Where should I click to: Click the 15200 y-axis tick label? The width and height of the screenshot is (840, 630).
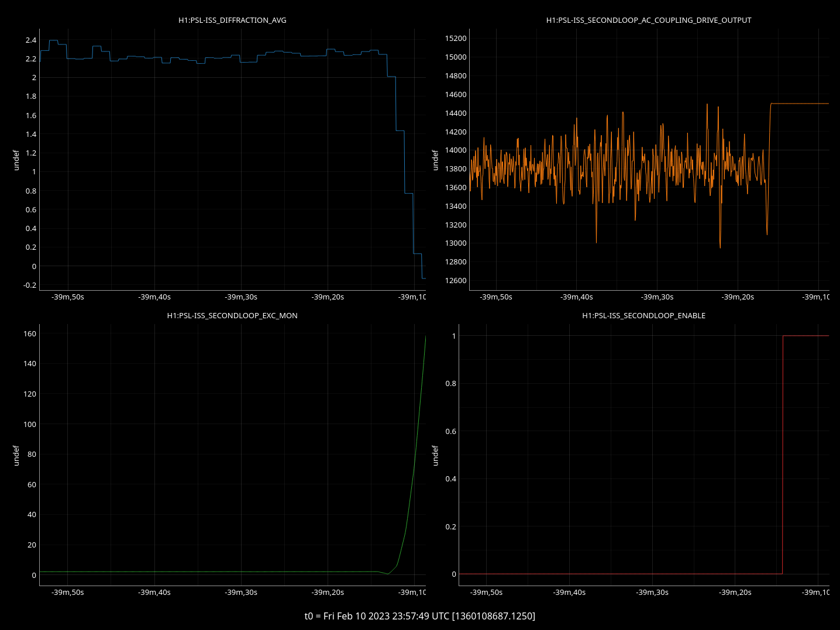pos(456,39)
